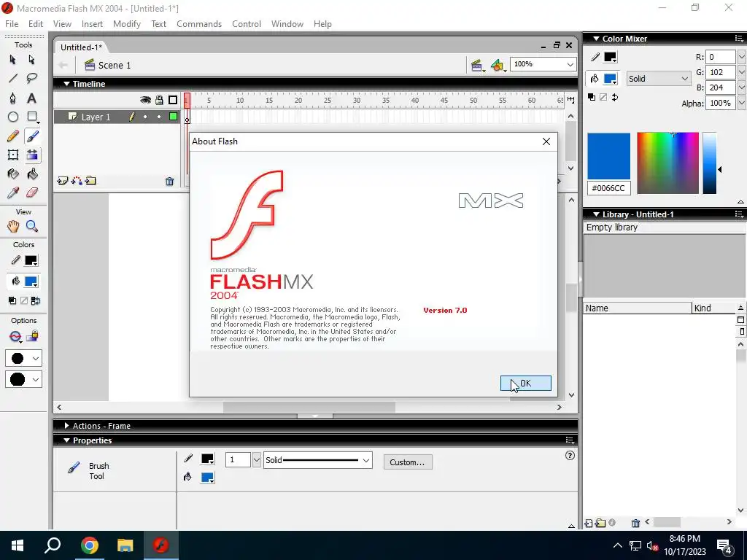Select the Eyedropper tool

pyautogui.click(x=13, y=192)
